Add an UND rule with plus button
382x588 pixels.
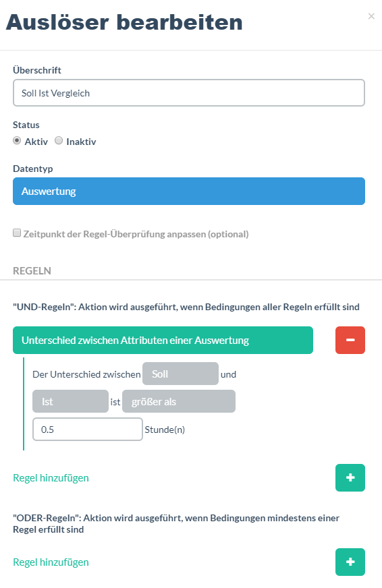tap(350, 477)
